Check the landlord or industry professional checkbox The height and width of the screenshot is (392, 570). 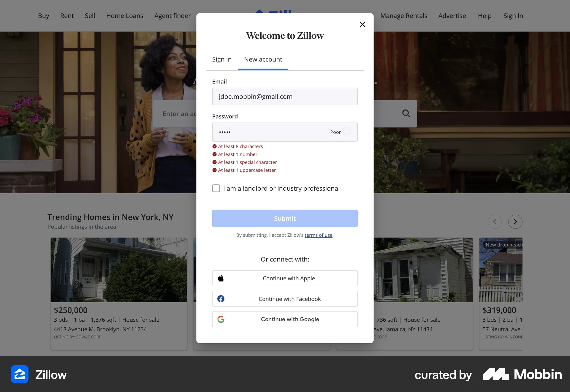[216, 188]
